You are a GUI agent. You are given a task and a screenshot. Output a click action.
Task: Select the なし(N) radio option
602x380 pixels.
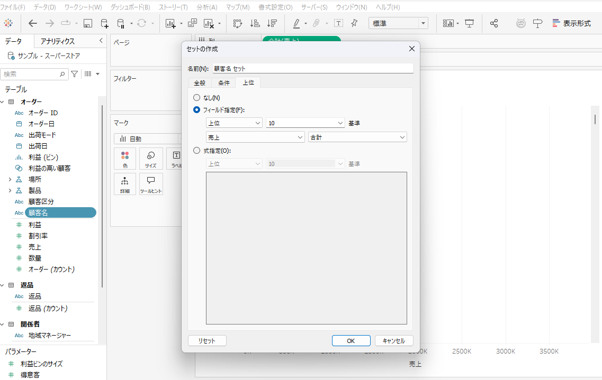click(x=197, y=97)
